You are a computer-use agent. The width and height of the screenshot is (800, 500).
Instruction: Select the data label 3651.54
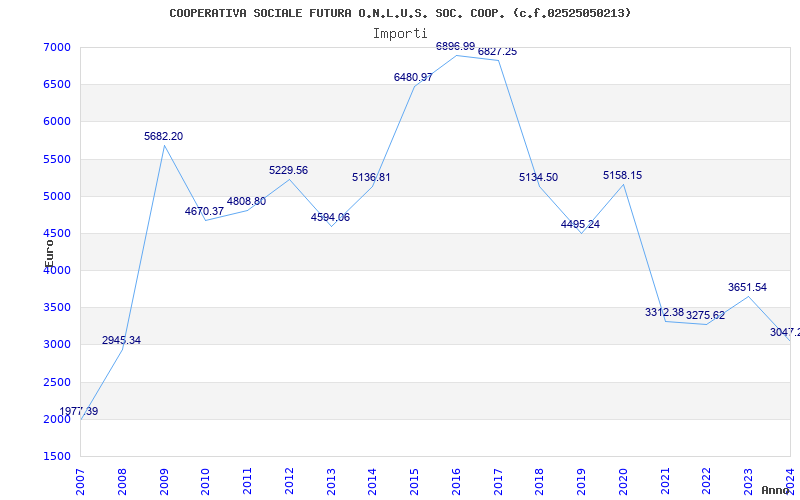coord(747,287)
